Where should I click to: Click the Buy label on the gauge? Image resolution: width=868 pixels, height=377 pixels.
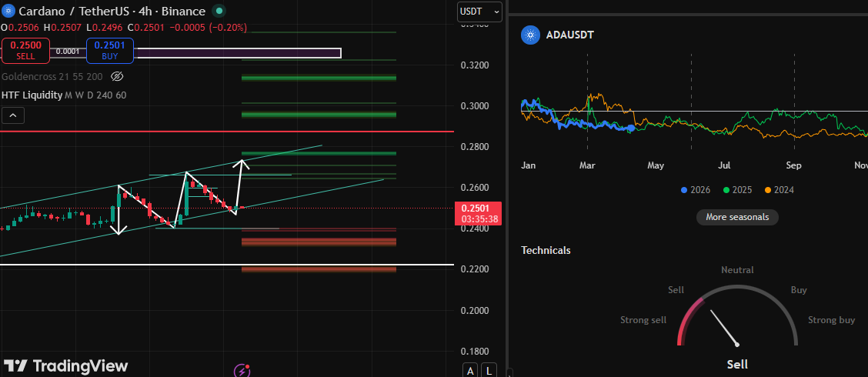click(799, 290)
